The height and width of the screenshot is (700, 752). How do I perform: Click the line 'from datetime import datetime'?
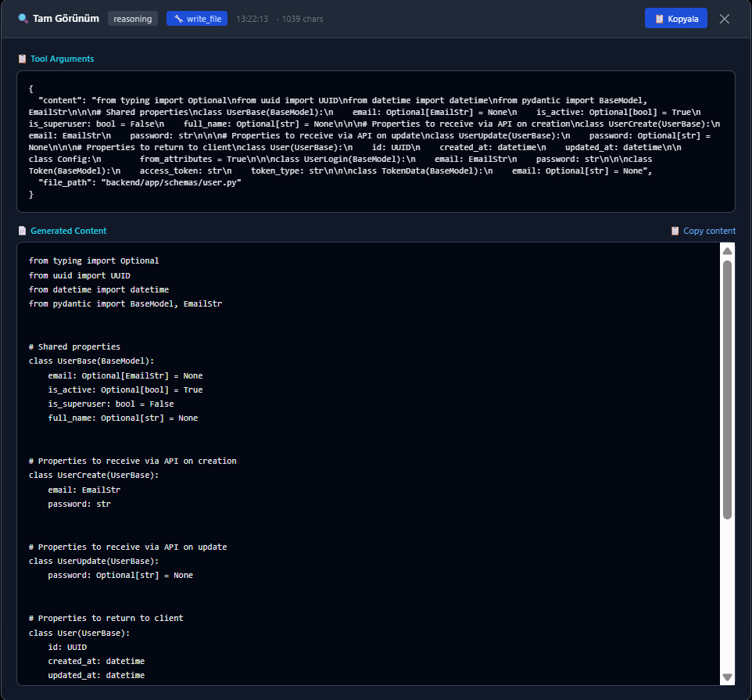[x=98, y=289]
